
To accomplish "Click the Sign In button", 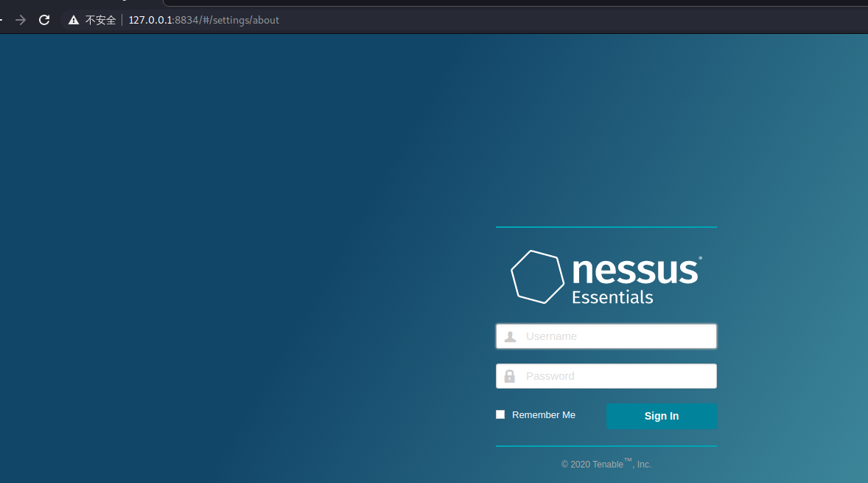I will 662,416.
